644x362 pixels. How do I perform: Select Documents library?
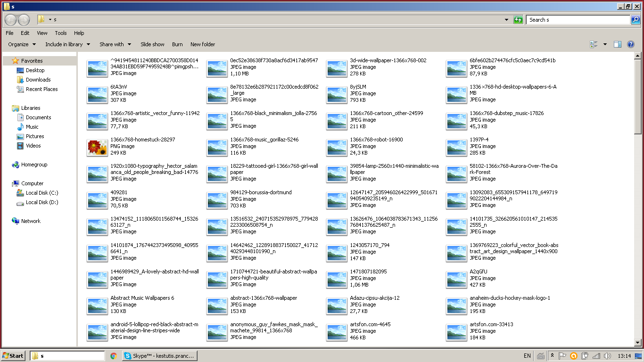click(x=38, y=117)
